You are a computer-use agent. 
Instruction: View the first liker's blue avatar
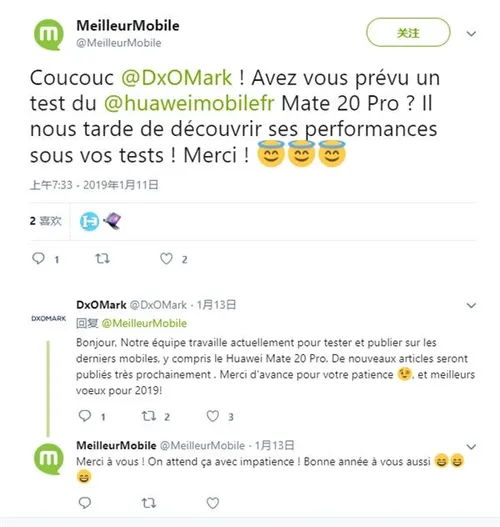pyautogui.click(x=89, y=222)
